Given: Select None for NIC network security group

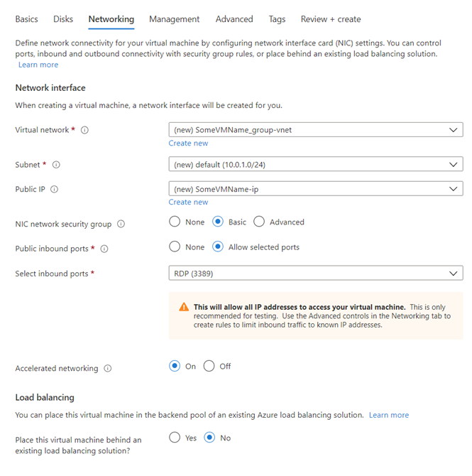Looking at the screenshot, I should [175, 222].
